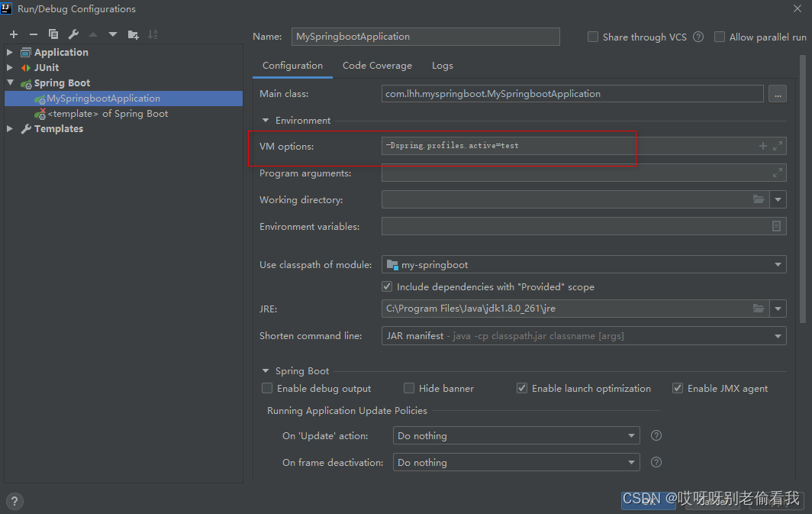The height and width of the screenshot is (514, 812).
Task: Toggle Include dependencies with Provided scope
Action: (x=387, y=286)
